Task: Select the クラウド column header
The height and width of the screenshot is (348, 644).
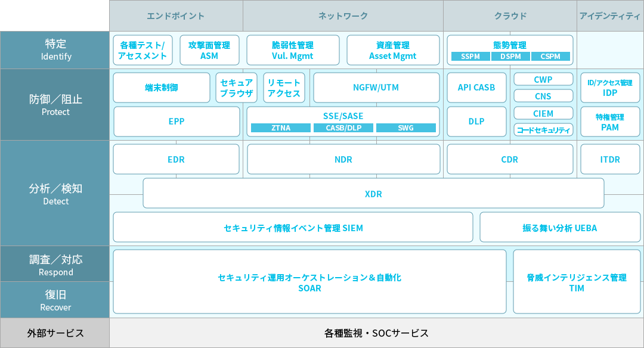Action: click(509, 15)
